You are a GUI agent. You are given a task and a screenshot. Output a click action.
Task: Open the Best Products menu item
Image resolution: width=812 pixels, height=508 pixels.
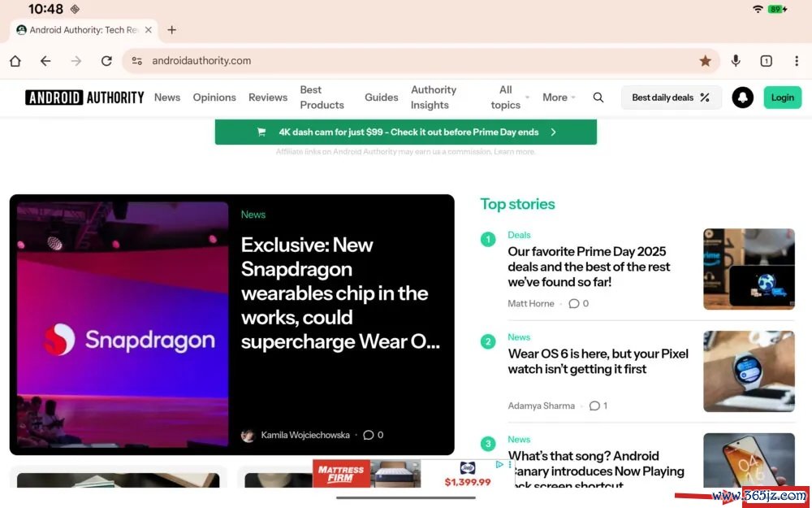pos(322,98)
